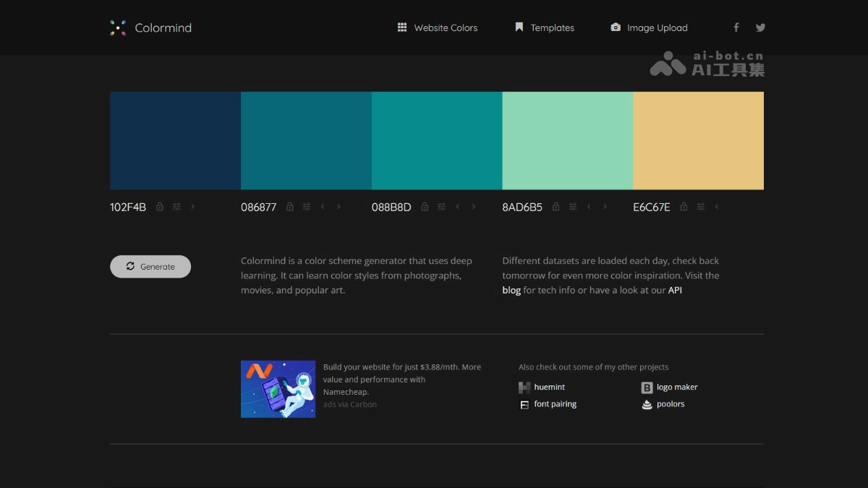Select the teal 088B8D color swatch
The height and width of the screenshot is (488, 868).
click(436, 140)
